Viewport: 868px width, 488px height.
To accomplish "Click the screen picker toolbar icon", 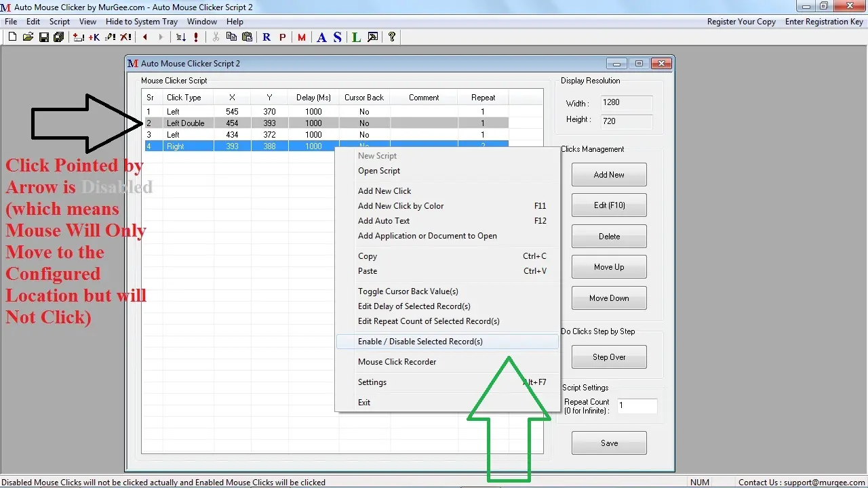I will [372, 37].
